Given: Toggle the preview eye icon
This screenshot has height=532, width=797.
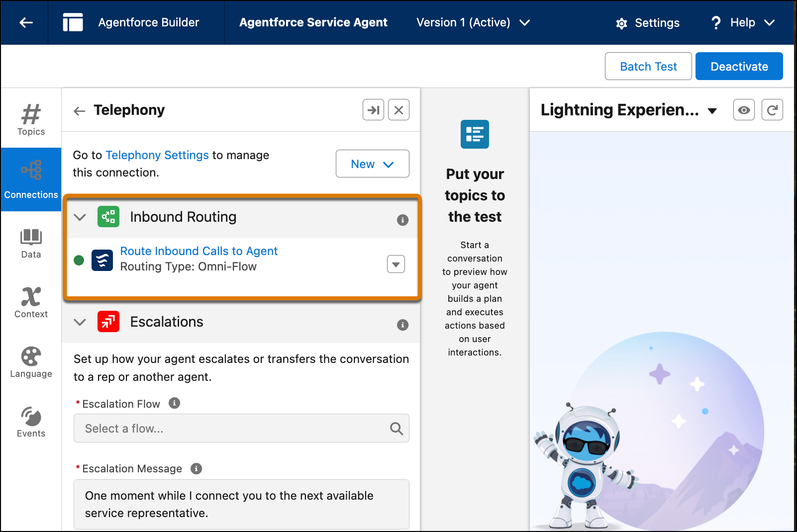Looking at the screenshot, I should point(744,110).
